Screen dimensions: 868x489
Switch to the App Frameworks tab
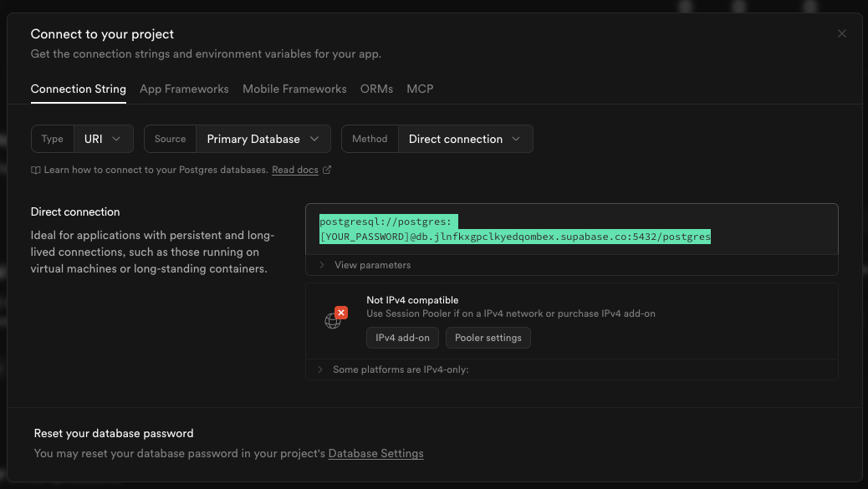tap(184, 89)
